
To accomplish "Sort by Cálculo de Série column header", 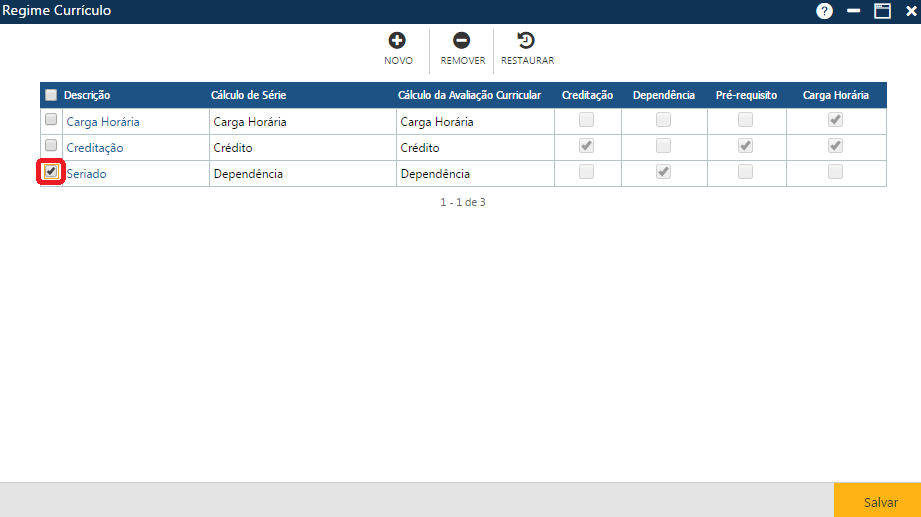I will [x=249, y=95].
